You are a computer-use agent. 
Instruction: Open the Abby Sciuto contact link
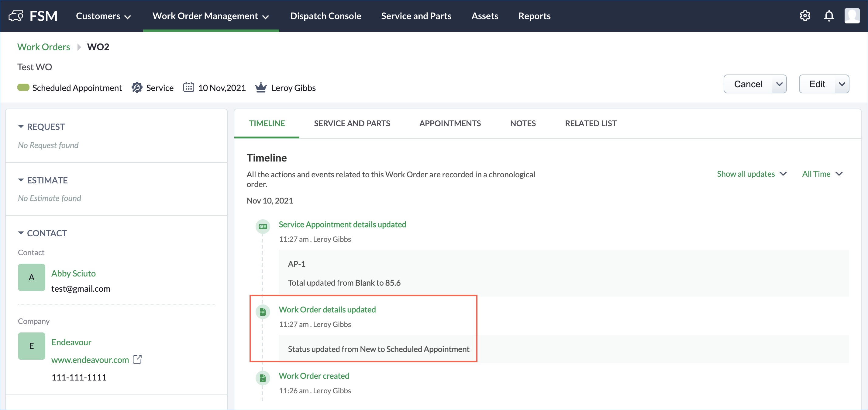(x=74, y=273)
